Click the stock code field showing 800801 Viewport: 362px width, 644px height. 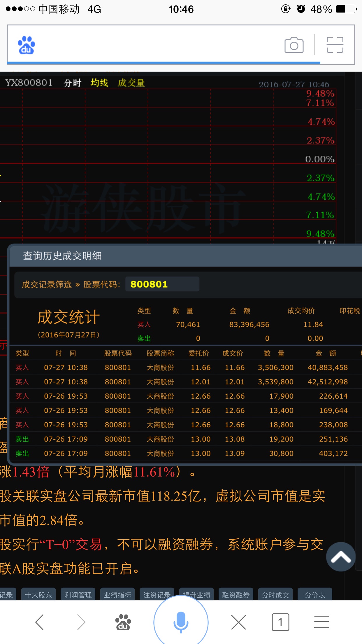pyautogui.click(x=162, y=284)
